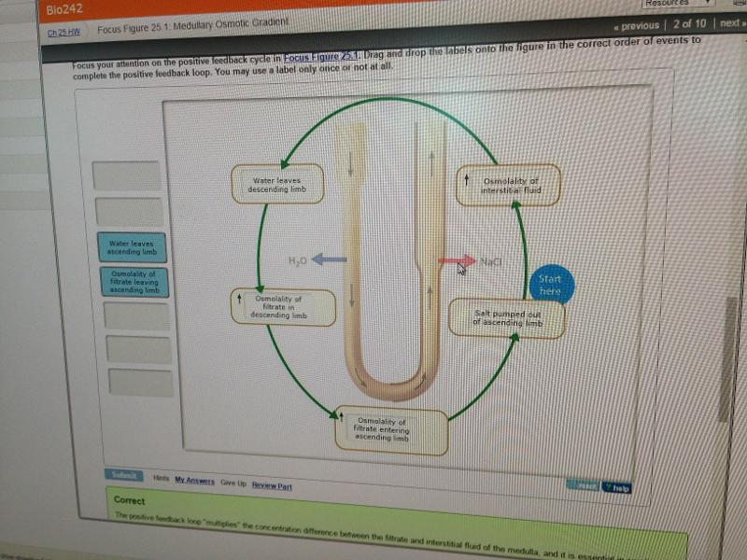The width and height of the screenshot is (747, 560).
Task: Expand the Resources dropdown
Action: [680, 4]
